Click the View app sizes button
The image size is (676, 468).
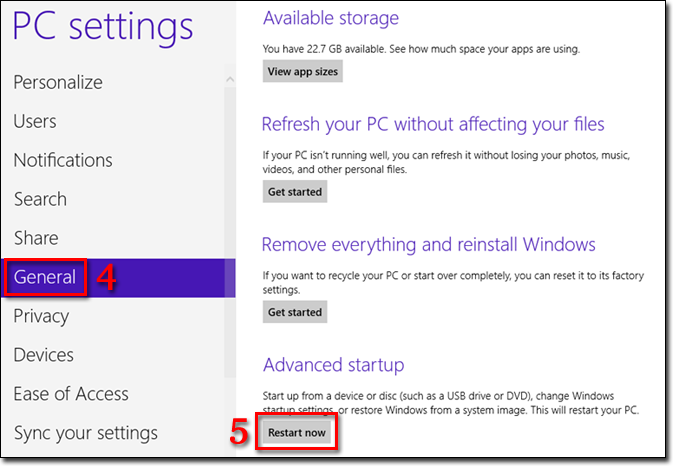point(303,71)
